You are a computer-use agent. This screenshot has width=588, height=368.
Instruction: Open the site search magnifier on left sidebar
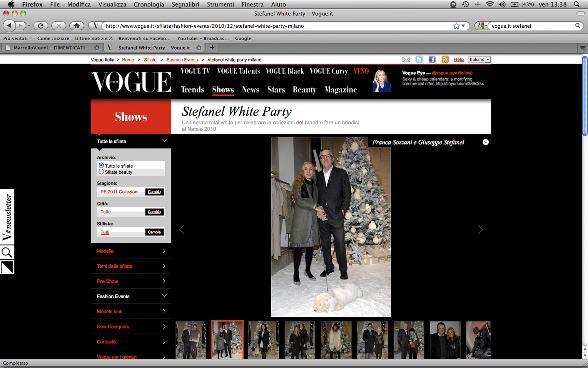click(7, 252)
